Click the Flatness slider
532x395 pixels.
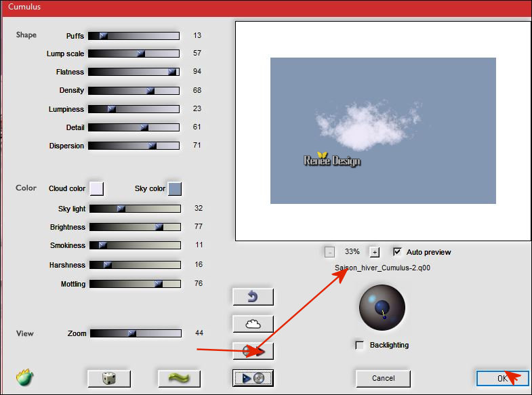[x=134, y=72]
